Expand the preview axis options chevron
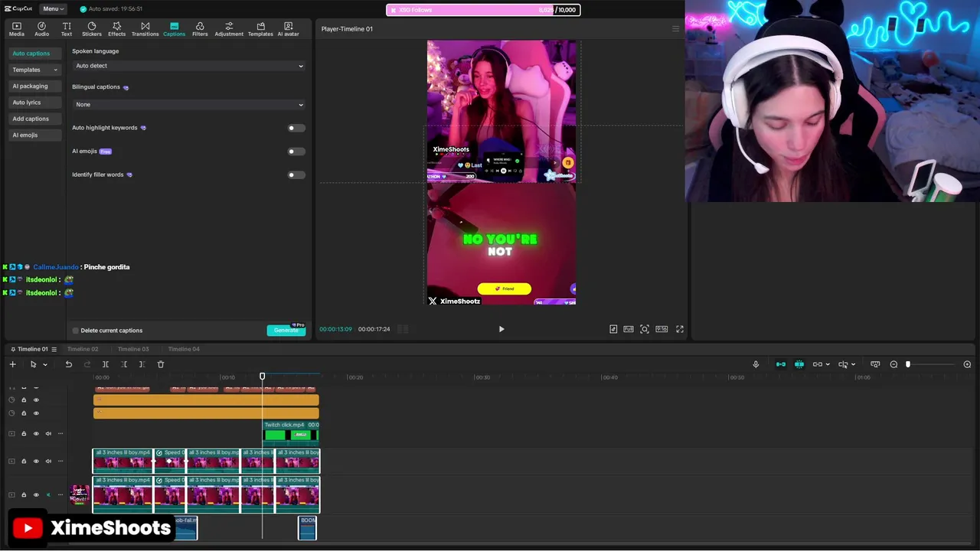The height and width of the screenshot is (551, 980). click(x=853, y=364)
